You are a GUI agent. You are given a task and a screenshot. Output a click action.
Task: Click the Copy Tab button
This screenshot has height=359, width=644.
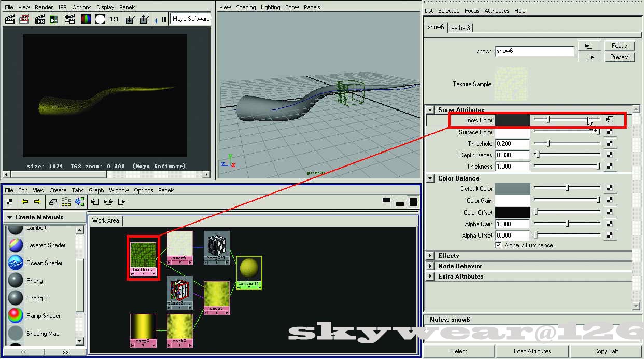tap(606, 351)
